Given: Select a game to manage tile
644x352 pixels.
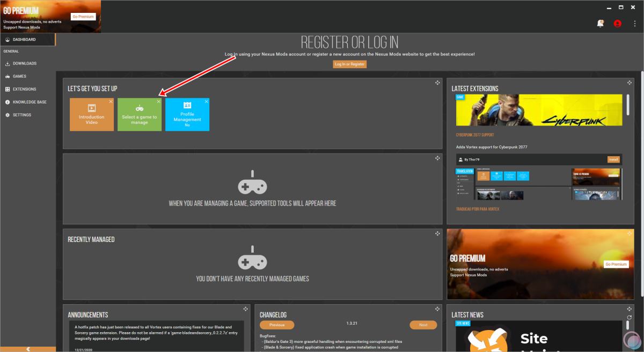Looking at the screenshot, I should pos(140,114).
